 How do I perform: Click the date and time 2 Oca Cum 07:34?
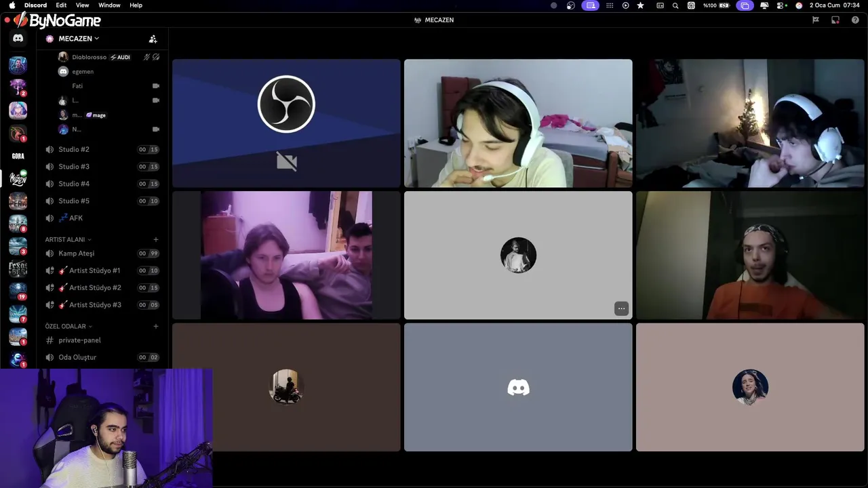tap(834, 5)
